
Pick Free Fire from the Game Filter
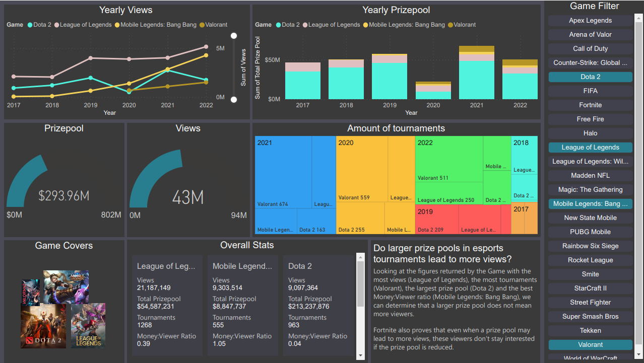(590, 119)
